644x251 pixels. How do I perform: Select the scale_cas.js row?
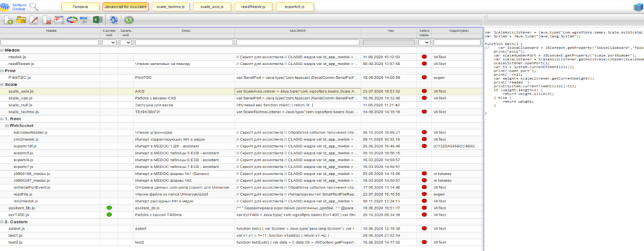[242, 98]
